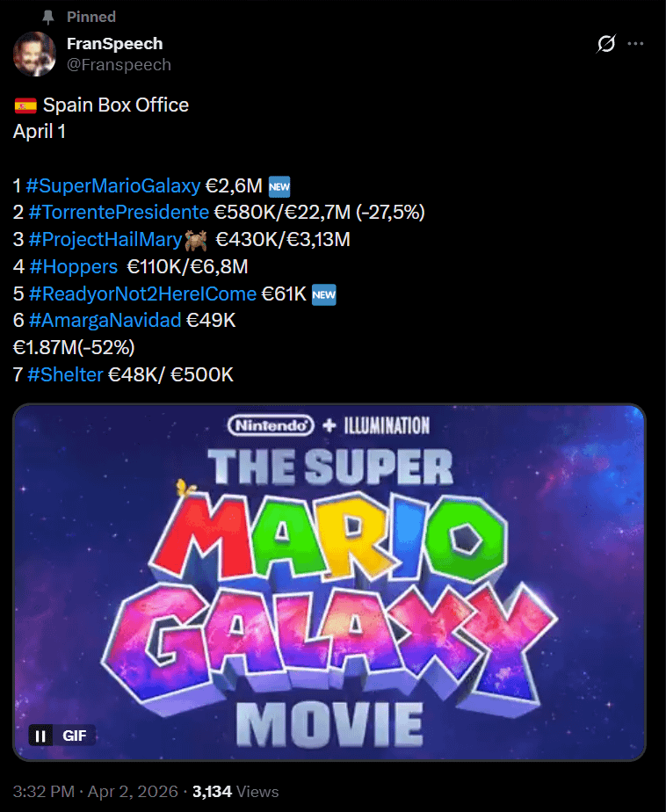The width and height of the screenshot is (666, 812).
Task: Open the #ReadyorNot2HereICome hashtag
Action: [x=142, y=294]
